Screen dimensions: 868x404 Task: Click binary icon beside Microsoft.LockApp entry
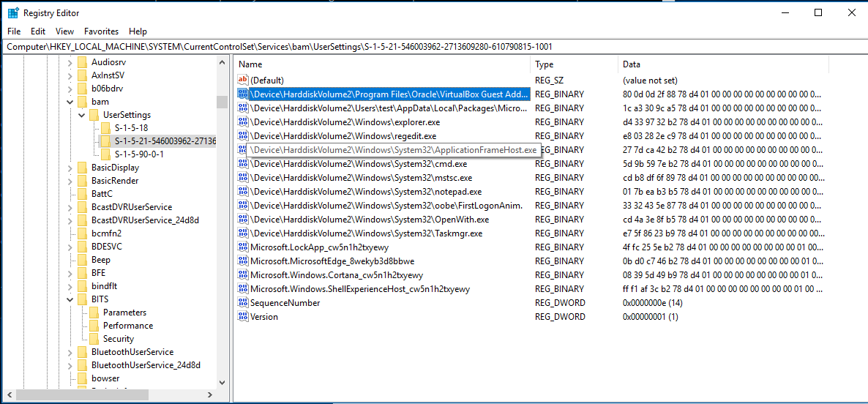[x=243, y=247]
